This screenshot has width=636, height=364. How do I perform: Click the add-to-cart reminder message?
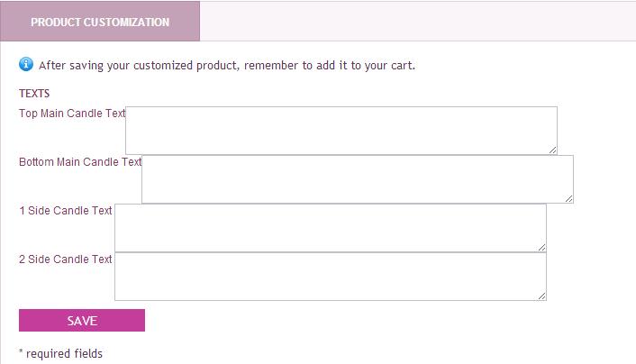pos(227,65)
